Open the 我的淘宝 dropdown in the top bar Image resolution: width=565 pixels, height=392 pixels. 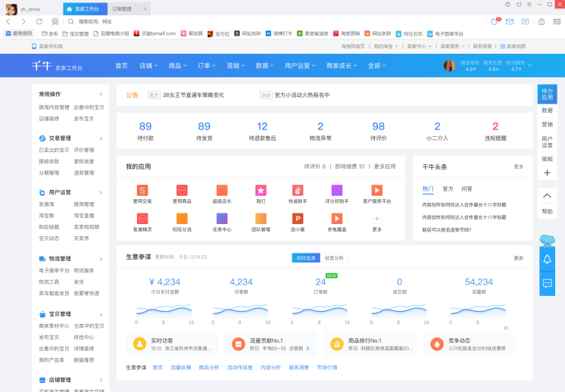[x=386, y=46]
